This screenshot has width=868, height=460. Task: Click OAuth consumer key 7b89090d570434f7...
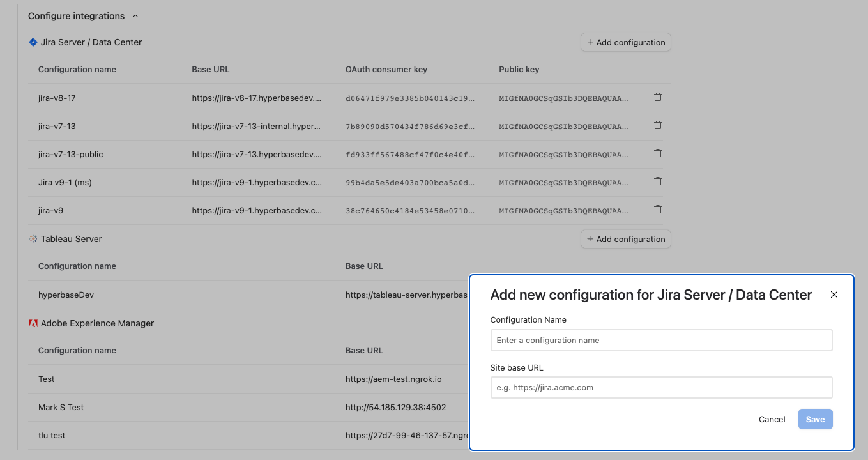[x=411, y=126]
